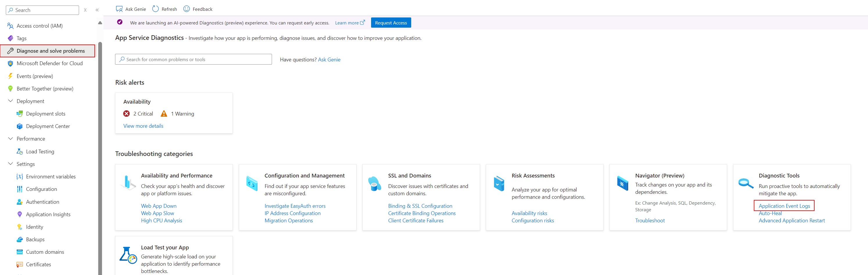
Task: Open Client Certificate Failures link
Action: (x=416, y=220)
